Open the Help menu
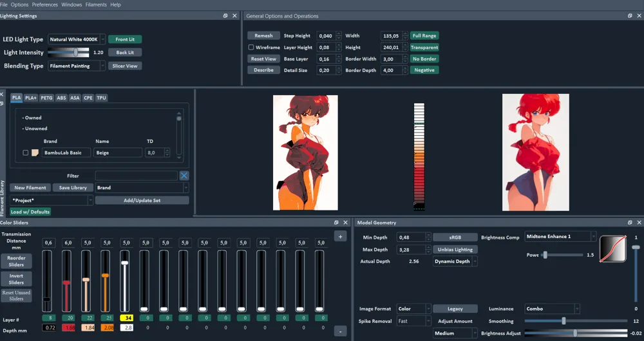The height and width of the screenshot is (341, 644). [115, 5]
